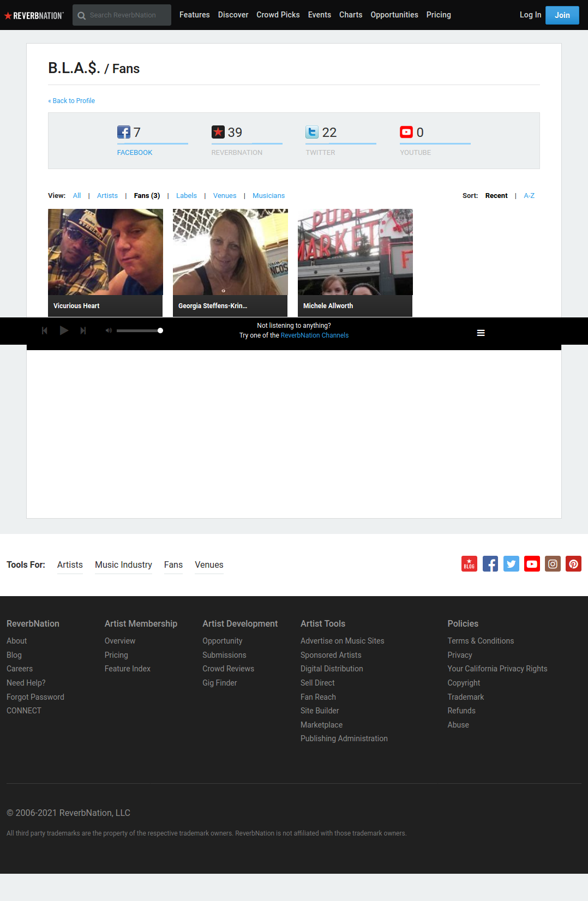Open Opportunities in the top nav
Screen dimensions: 588x901
(394, 15)
